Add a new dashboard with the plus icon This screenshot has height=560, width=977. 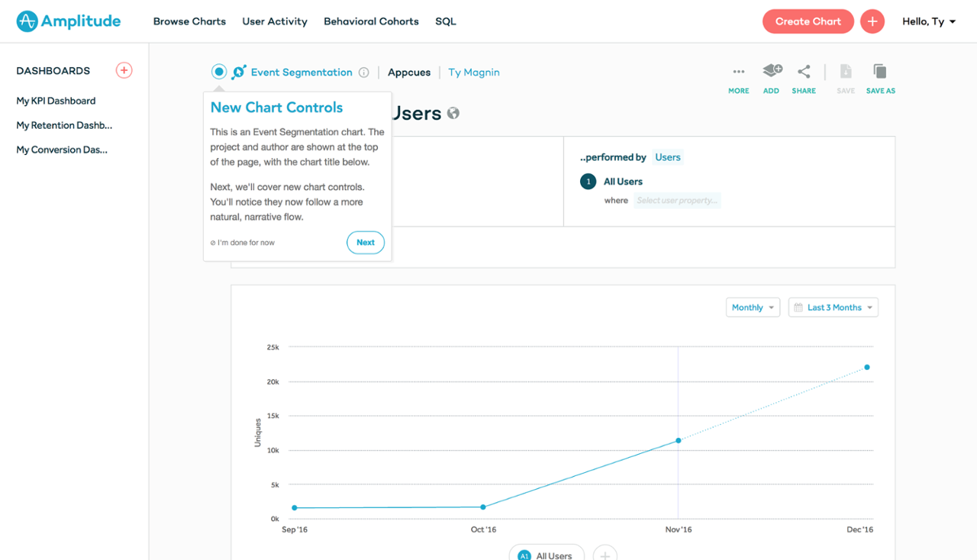tap(124, 70)
